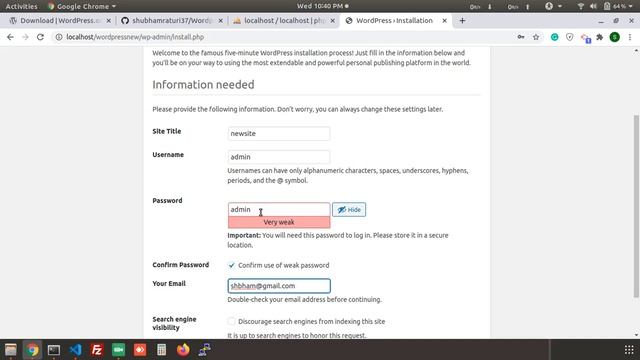Open the Grammarly extension icon

[554, 37]
